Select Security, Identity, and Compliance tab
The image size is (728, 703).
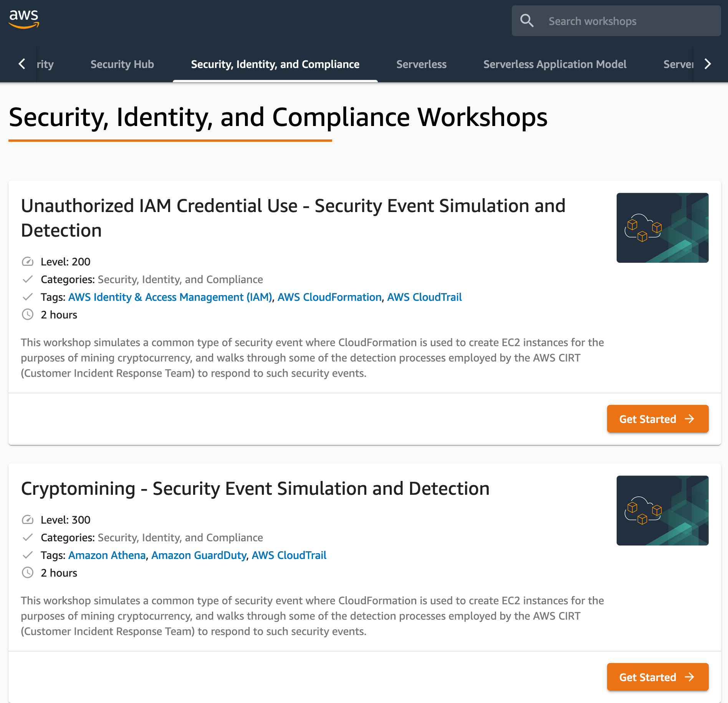click(275, 64)
